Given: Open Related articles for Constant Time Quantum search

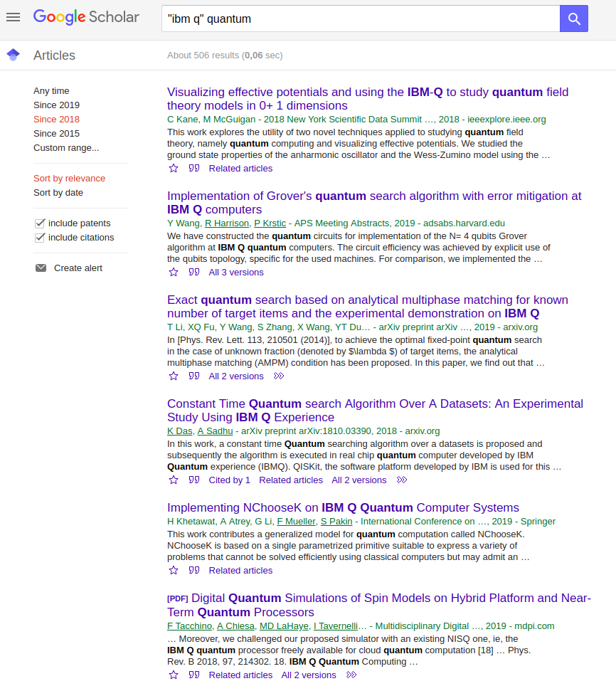Looking at the screenshot, I should coord(291,480).
